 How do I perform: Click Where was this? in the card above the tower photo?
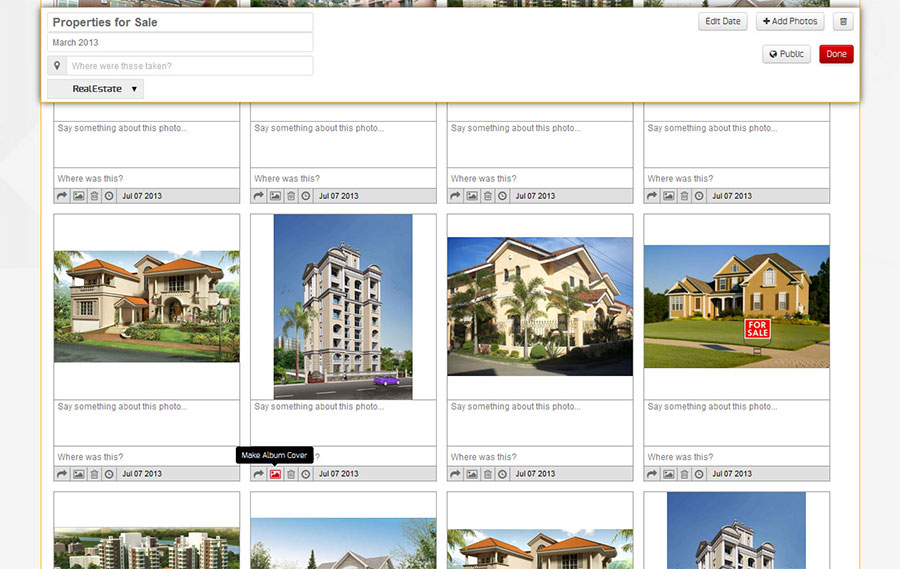click(x=343, y=179)
